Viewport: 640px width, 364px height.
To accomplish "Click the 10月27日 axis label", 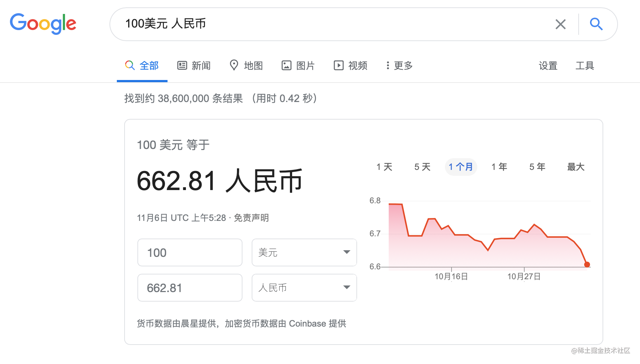I will click(524, 277).
